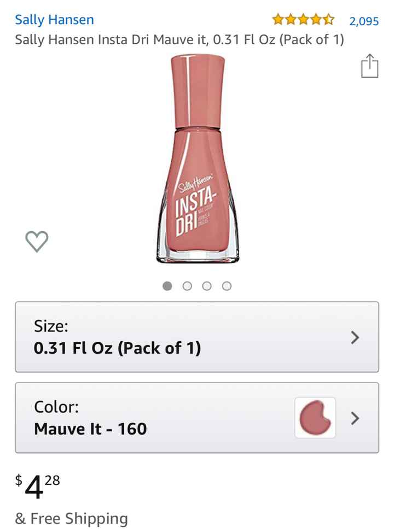The image size is (394, 532).
Task: Expand the Size chevron arrow
Action: point(355,337)
